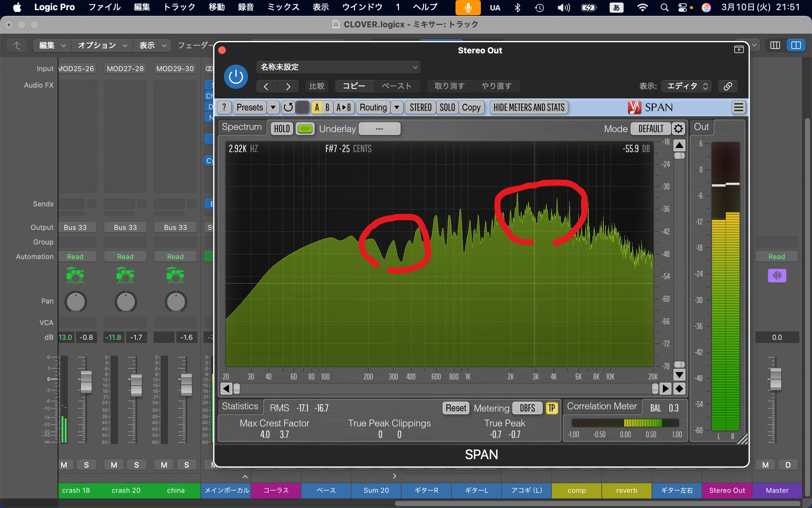Click the crash 18 drum kit icon
Viewport: 812px width, 508px height.
pos(75,275)
